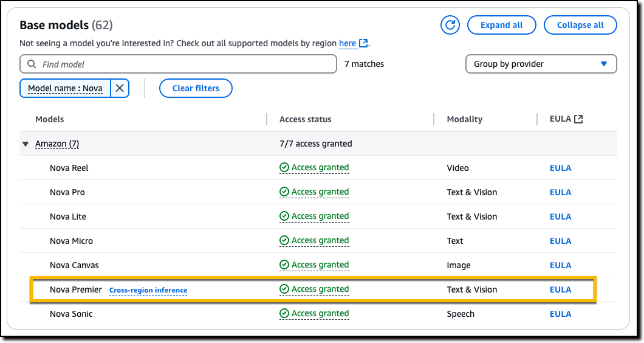Open the Group by provider dropdown
This screenshot has width=644, height=343.
point(541,64)
